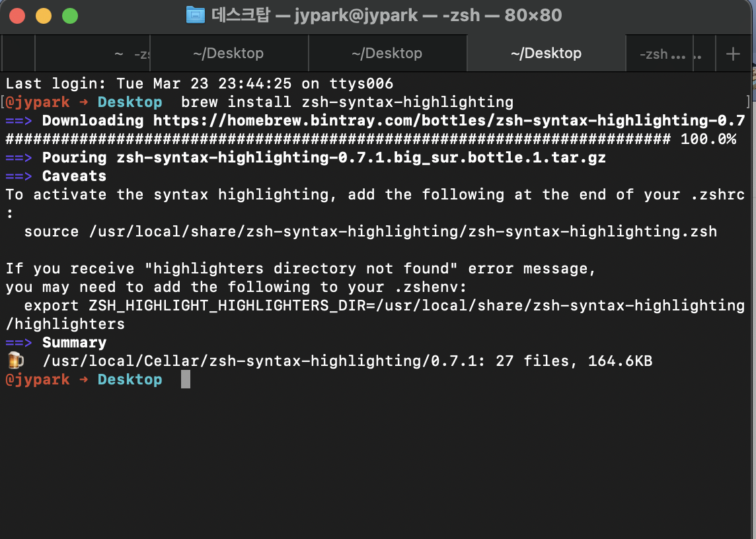Open a new terminal tab with plus button

pos(733,54)
